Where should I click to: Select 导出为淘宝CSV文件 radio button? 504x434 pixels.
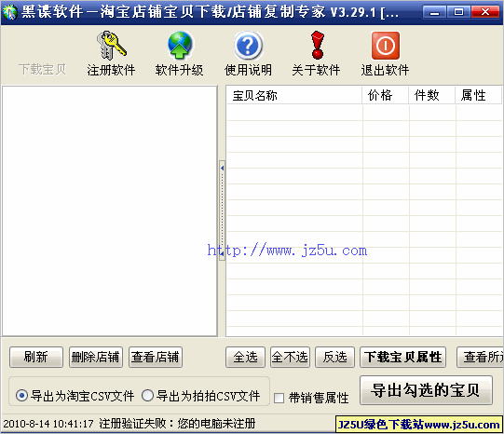click(x=21, y=396)
